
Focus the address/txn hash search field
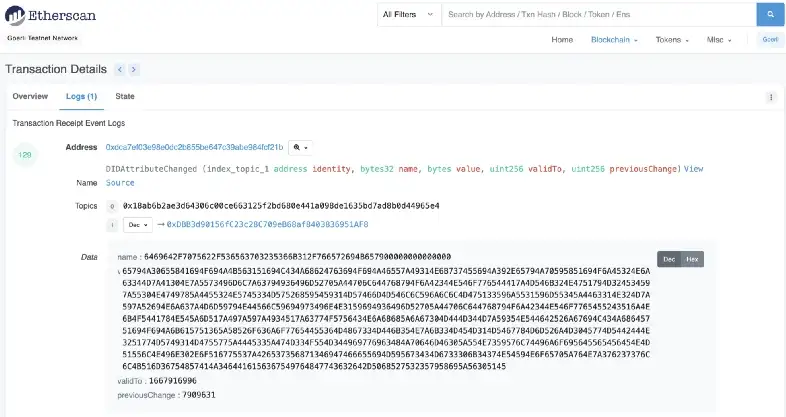598,15
